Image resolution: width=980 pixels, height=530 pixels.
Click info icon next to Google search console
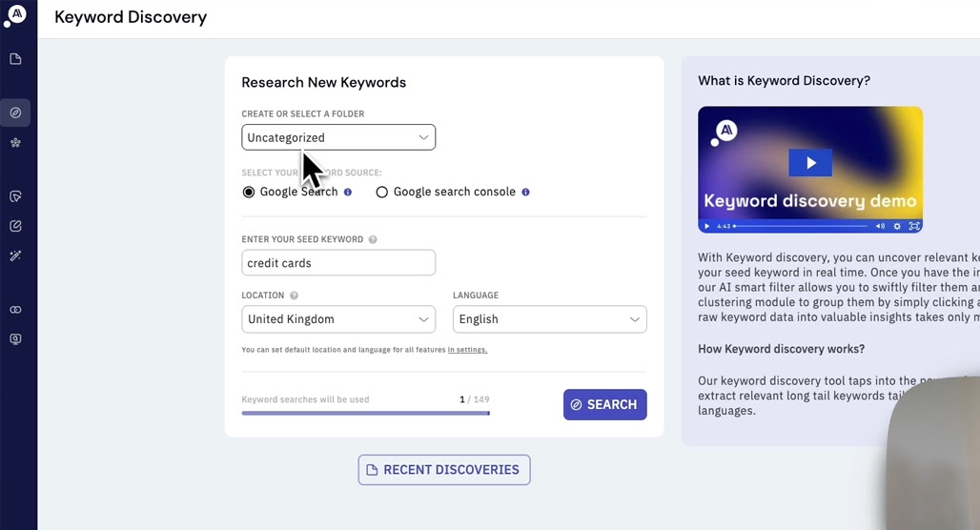[x=525, y=192]
